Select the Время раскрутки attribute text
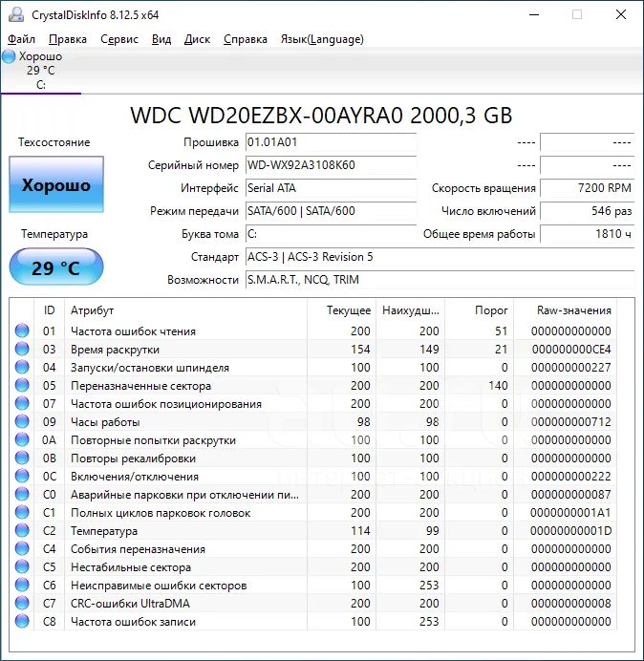Screen dimensions: 644x661 pyautogui.click(x=115, y=350)
